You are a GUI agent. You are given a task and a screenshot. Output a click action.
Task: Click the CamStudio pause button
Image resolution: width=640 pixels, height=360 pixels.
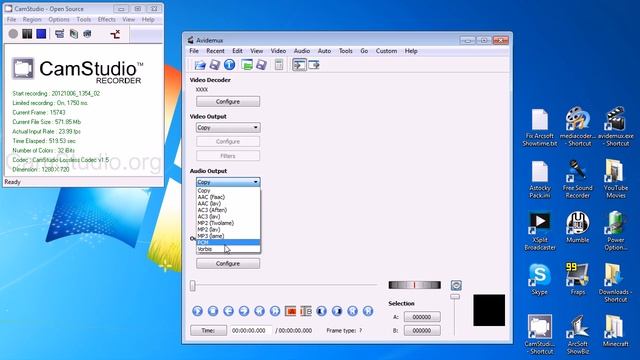pyautogui.click(x=27, y=34)
